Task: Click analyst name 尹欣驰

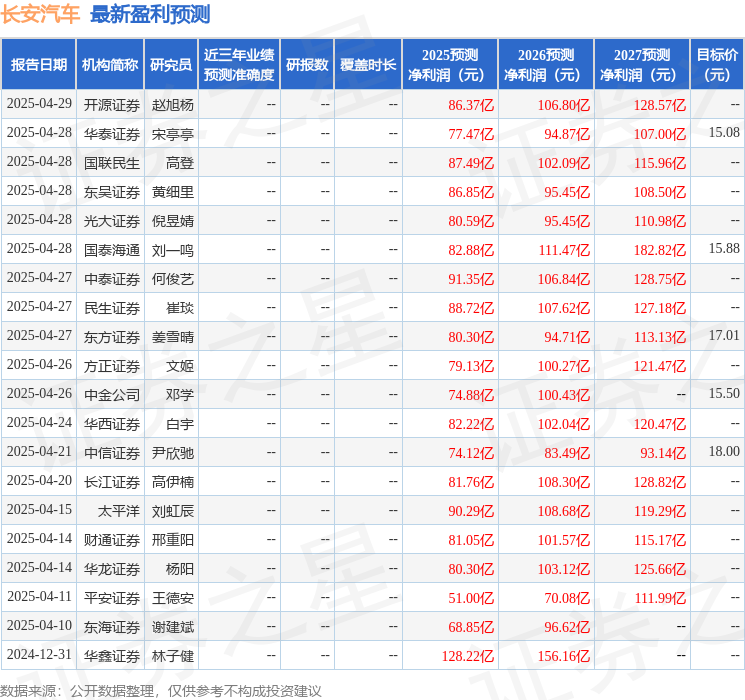Action: pyautogui.click(x=173, y=453)
